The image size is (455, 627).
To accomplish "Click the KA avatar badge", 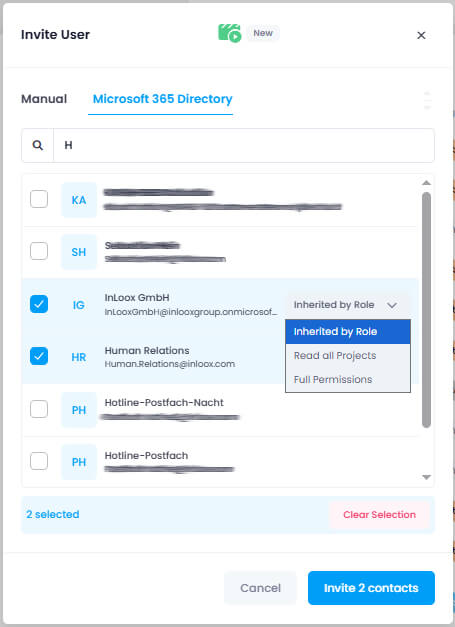I will 79,200.
